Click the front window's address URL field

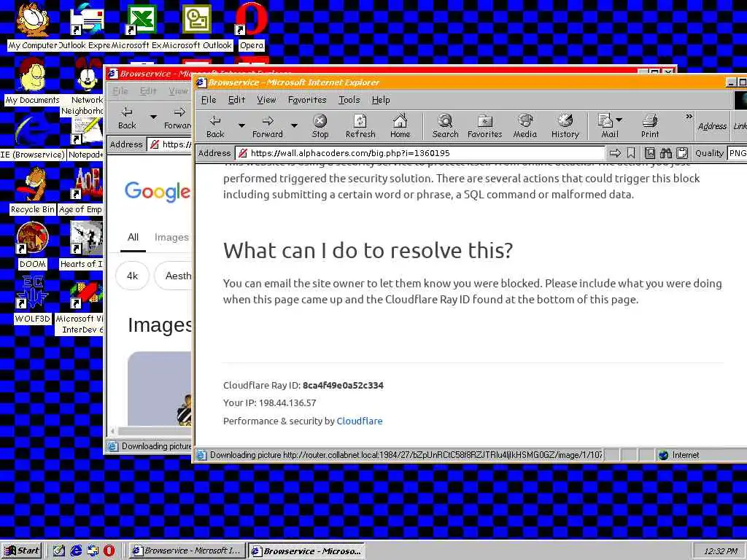coord(421,153)
